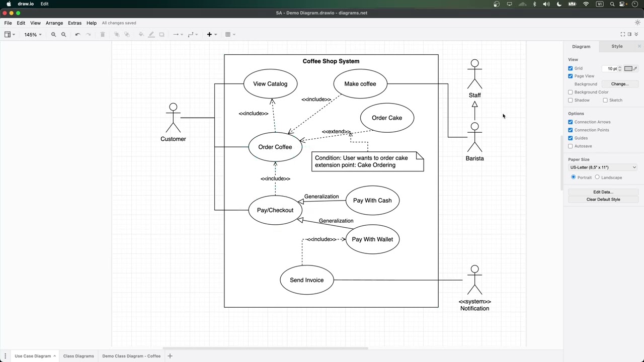Image resolution: width=644 pixels, height=362 pixels.
Task: Redo with the greyed arrow icon
Action: tap(88, 35)
